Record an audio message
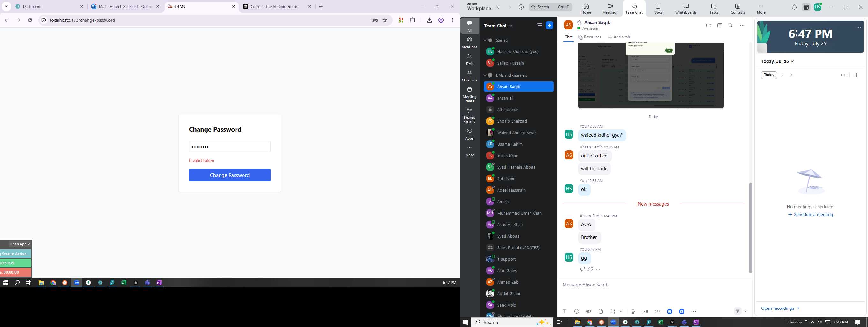 633,311
